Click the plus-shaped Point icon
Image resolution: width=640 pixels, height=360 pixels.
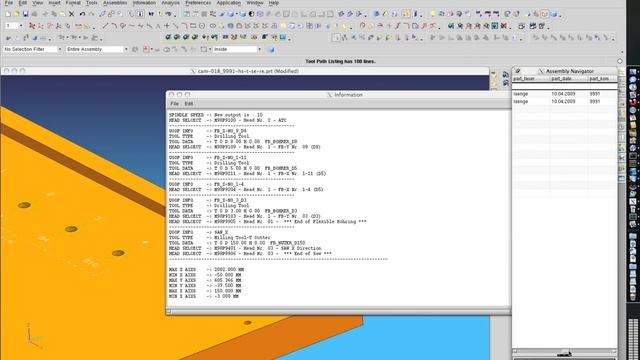pos(167,26)
